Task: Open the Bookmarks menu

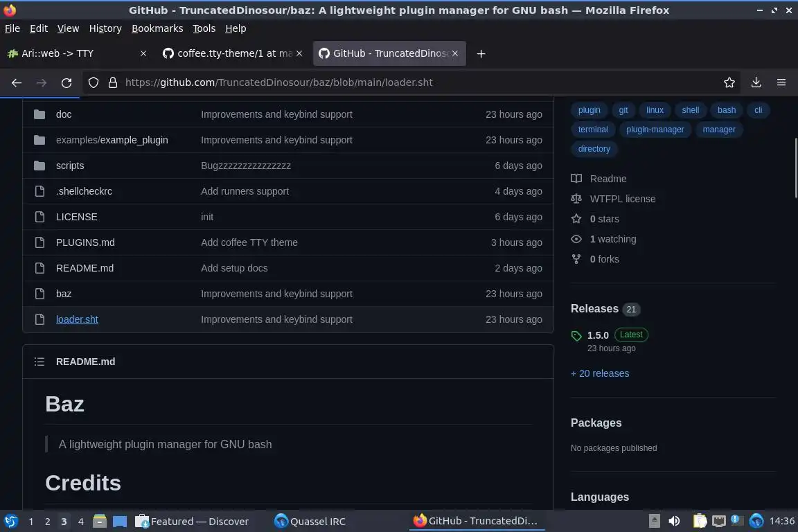Action: [157, 28]
